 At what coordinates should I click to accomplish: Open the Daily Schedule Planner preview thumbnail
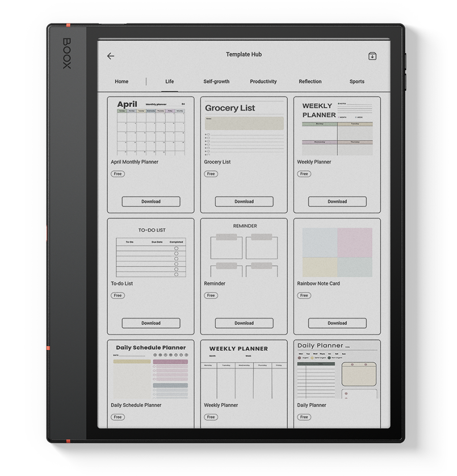click(x=151, y=370)
